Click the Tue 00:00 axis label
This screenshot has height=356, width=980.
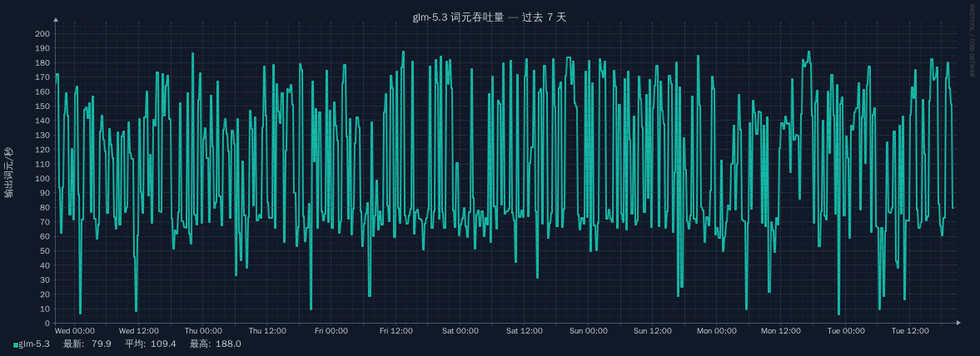tap(845, 331)
